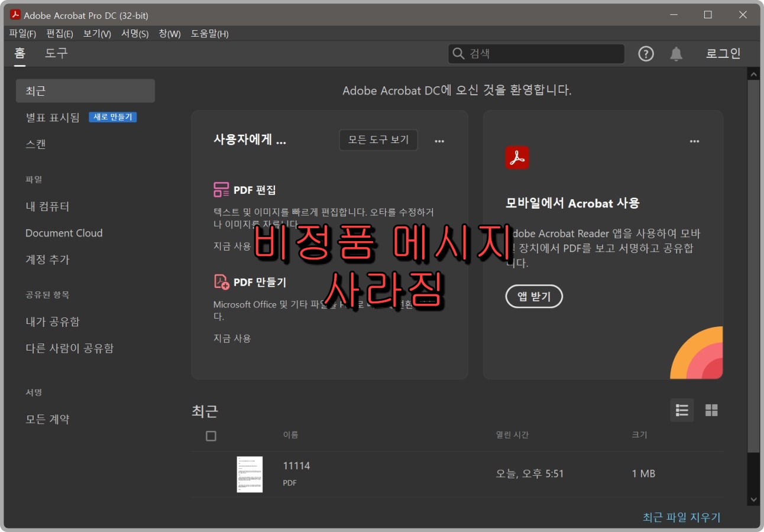Click the vertical scrollbar thumb
The image size is (764, 532).
[x=753, y=267]
